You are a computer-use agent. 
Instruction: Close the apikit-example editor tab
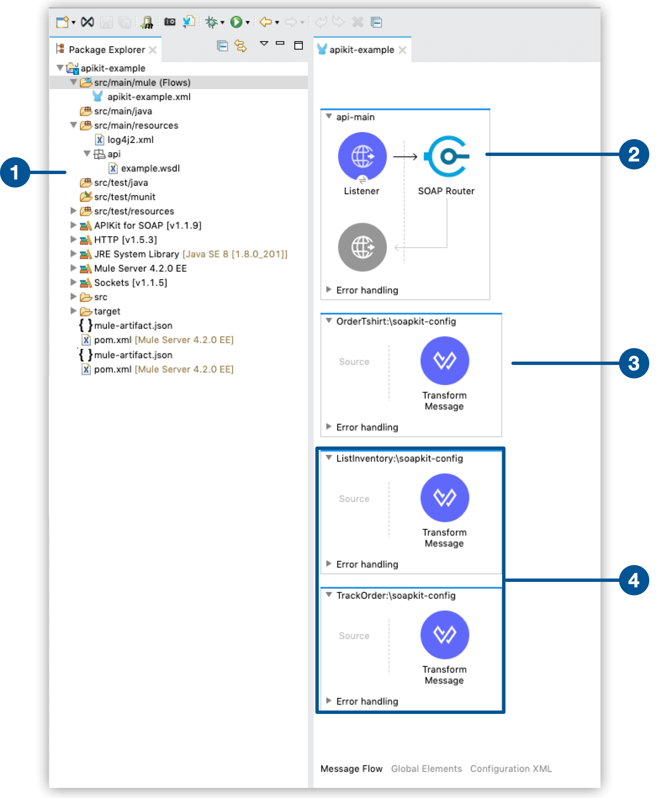[402, 50]
